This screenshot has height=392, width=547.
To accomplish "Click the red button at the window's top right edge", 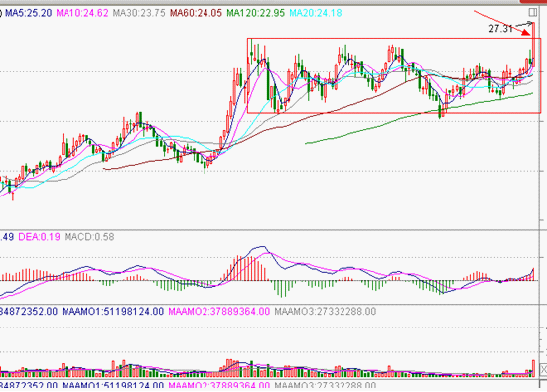I will pos(533,1).
